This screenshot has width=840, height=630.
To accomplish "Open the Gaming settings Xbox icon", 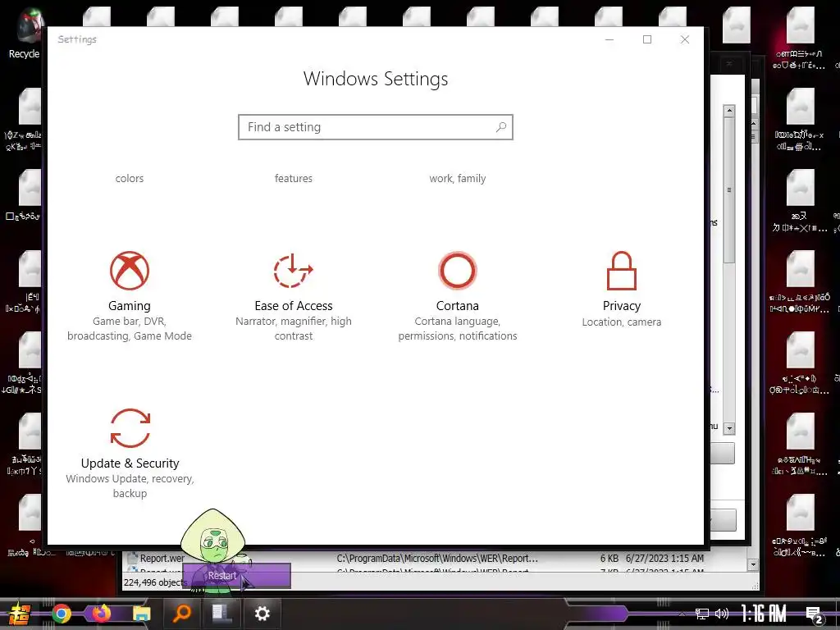I will point(129,271).
